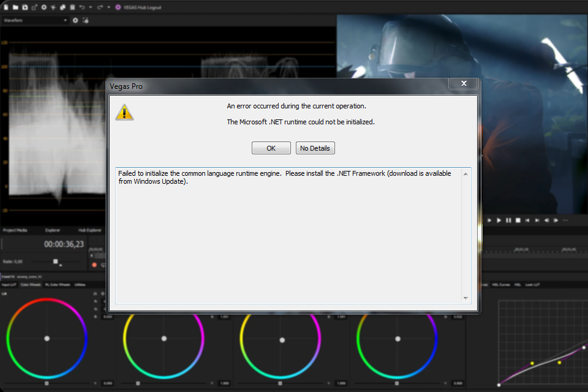Image resolution: width=588 pixels, height=392 pixels.
Task: Click luminance slider below third wheel
Action: 280,383
